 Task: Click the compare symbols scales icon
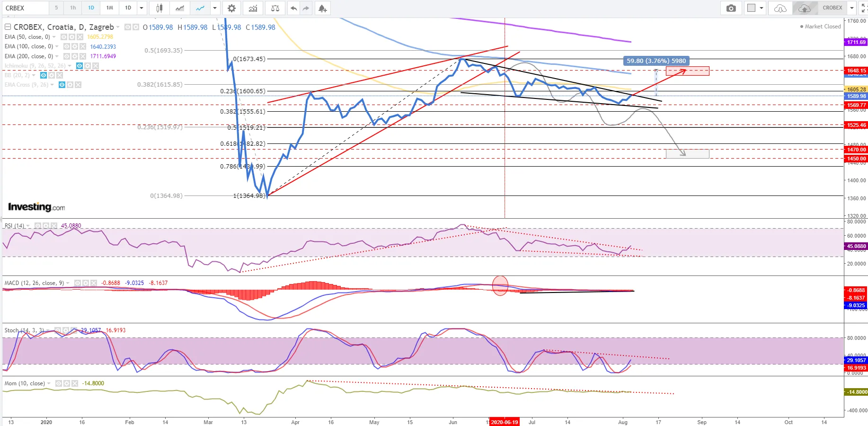275,8
